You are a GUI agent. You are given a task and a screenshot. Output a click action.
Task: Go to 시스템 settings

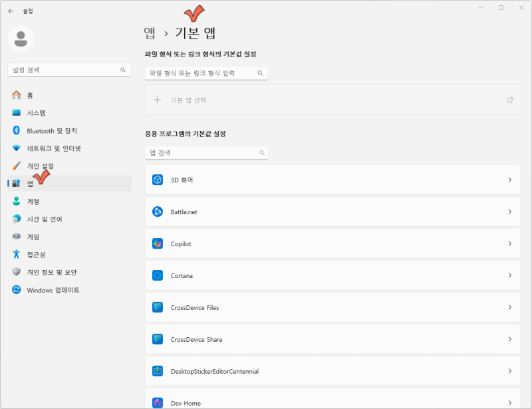pyautogui.click(x=70, y=112)
